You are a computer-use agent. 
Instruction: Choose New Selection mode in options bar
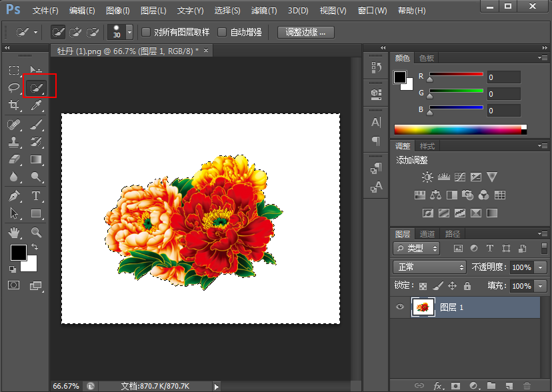click(58, 33)
